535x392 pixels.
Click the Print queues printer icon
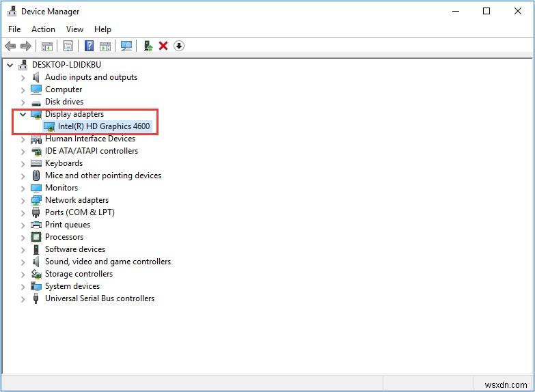click(36, 225)
